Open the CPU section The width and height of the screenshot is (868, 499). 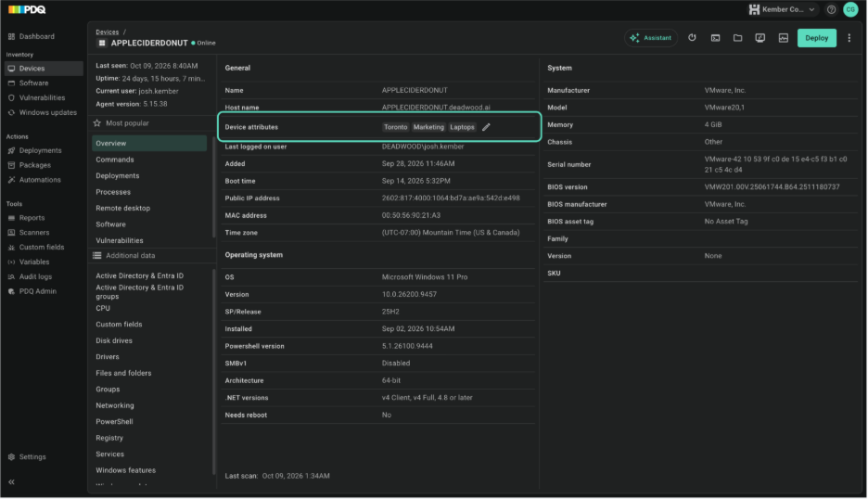tap(103, 309)
